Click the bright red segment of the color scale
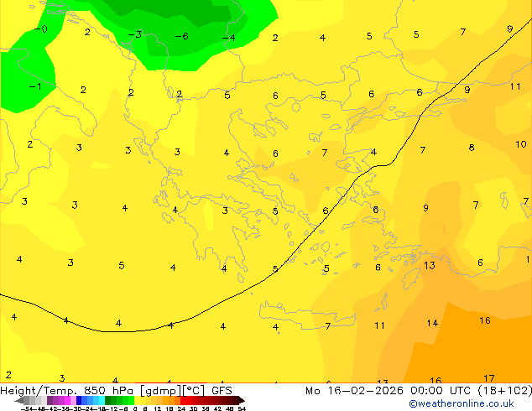 [x=183, y=400]
